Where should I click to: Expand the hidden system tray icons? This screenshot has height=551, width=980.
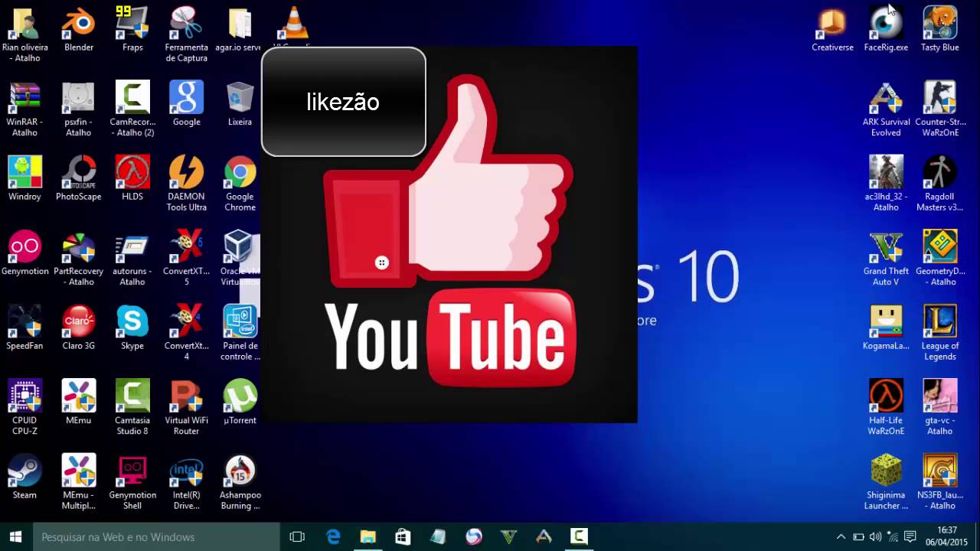pyautogui.click(x=841, y=537)
